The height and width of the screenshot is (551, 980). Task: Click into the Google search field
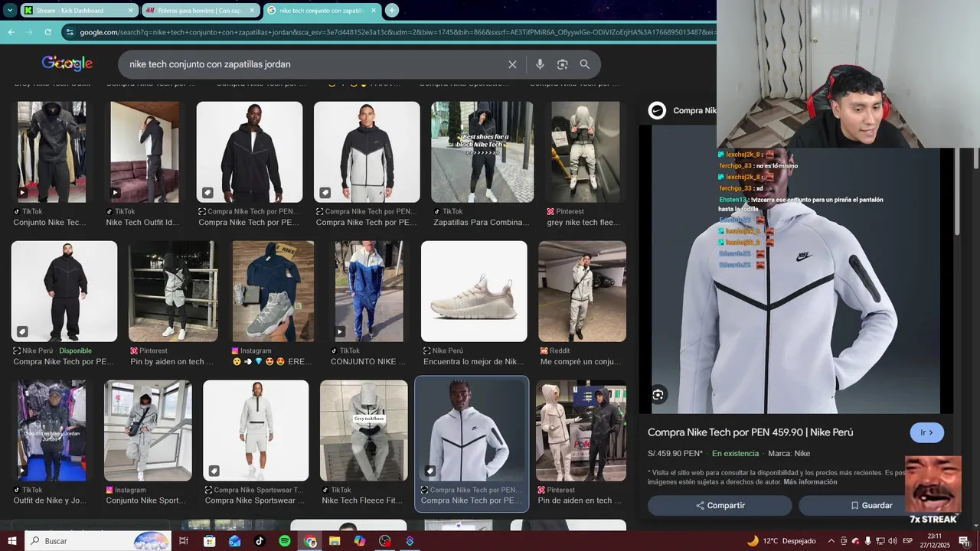click(x=314, y=64)
